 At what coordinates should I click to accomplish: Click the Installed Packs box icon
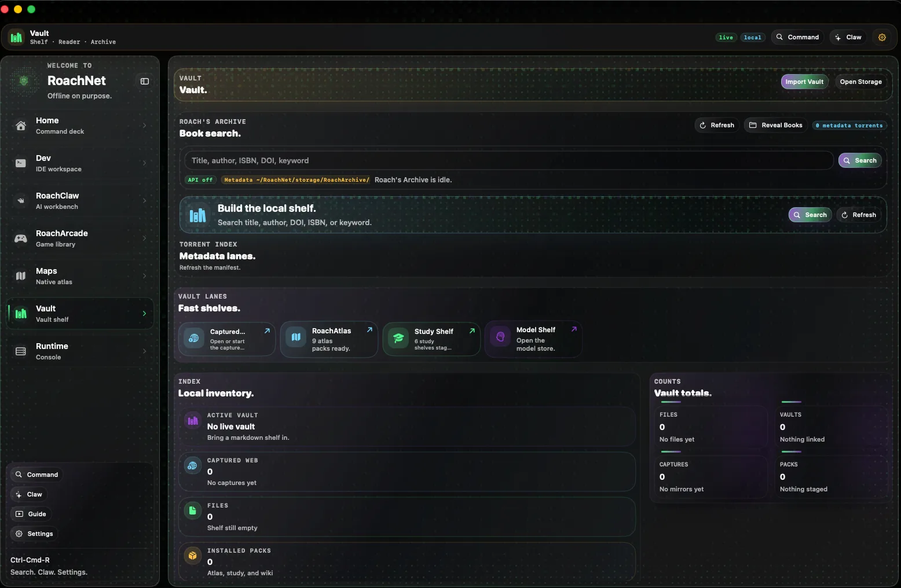[x=193, y=556]
